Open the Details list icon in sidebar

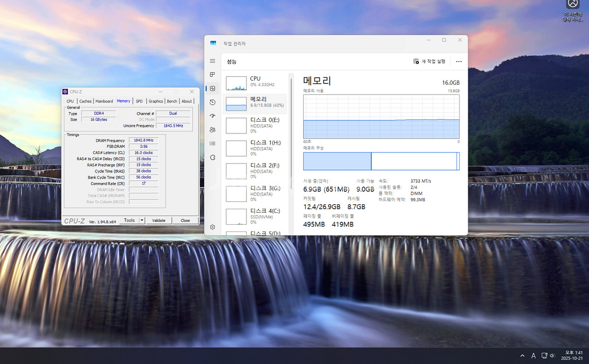coord(212,144)
